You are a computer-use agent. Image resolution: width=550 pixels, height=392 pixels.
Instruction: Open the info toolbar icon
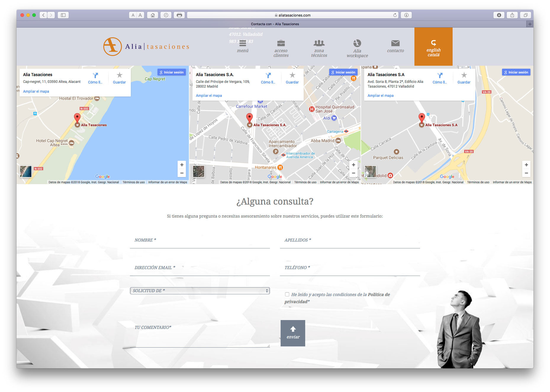(406, 15)
